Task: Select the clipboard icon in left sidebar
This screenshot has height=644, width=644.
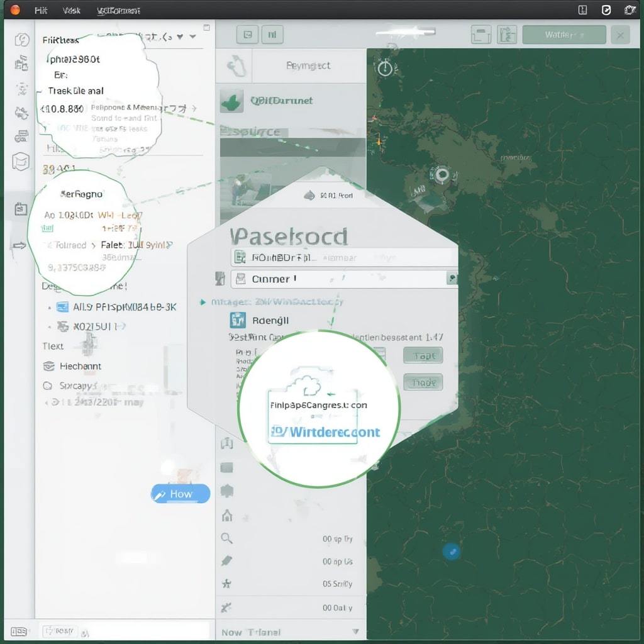Action: (x=21, y=209)
